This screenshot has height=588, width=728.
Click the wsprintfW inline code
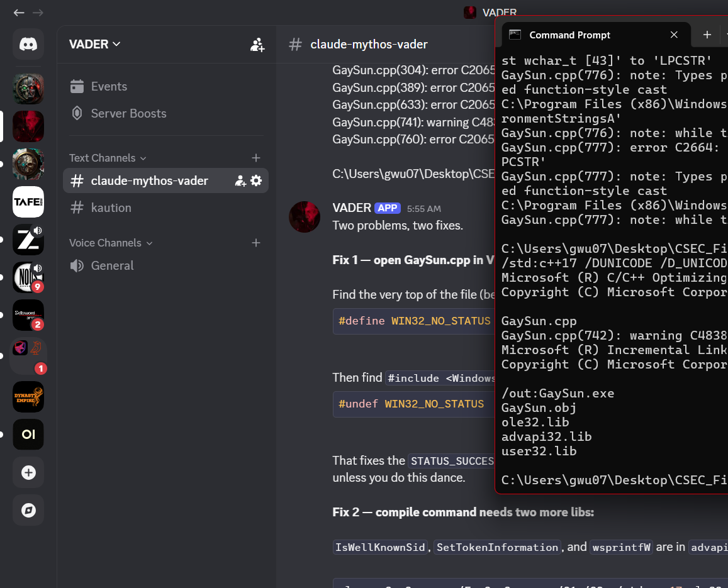(x=621, y=548)
